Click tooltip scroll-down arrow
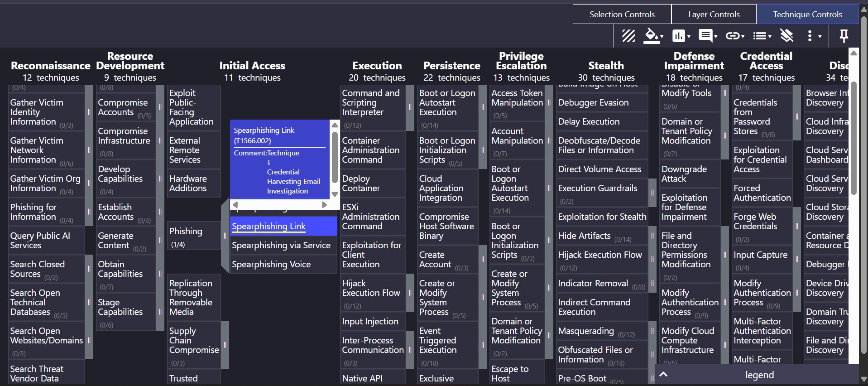This screenshot has width=868, height=386. (x=335, y=194)
